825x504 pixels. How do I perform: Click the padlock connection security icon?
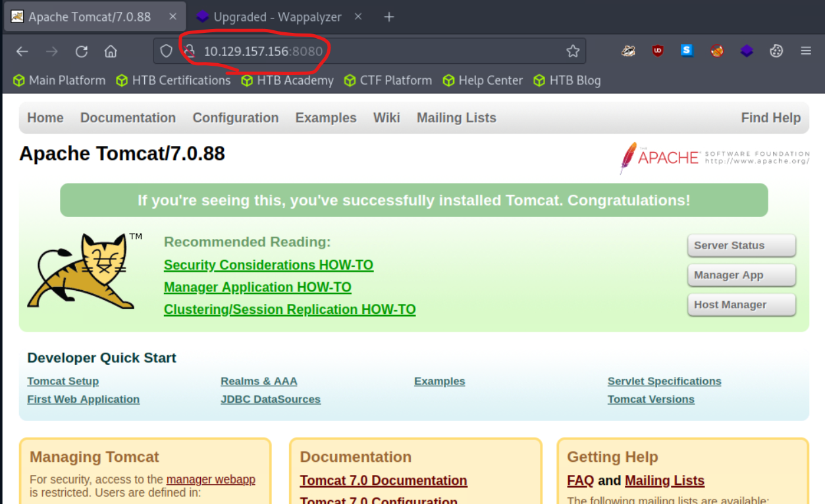pyautogui.click(x=190, y=51)
